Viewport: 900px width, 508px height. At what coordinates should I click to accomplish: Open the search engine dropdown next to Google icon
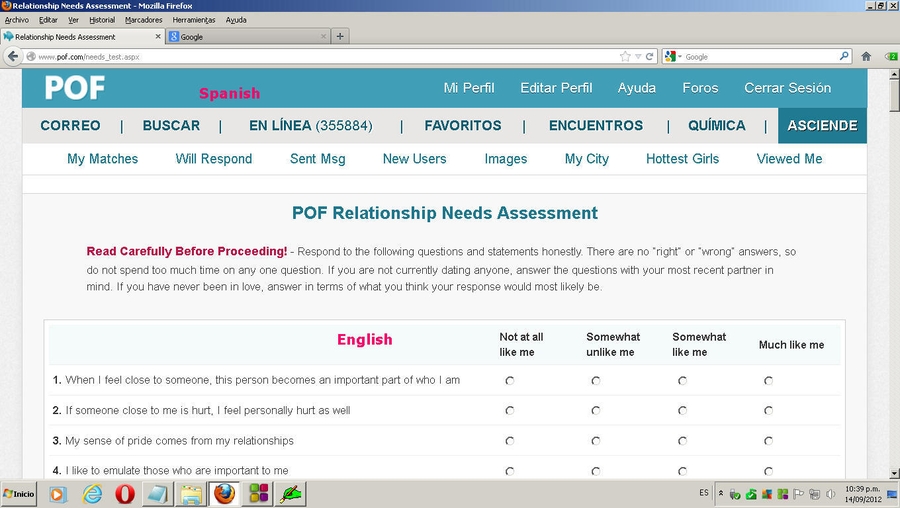[679, 57]
